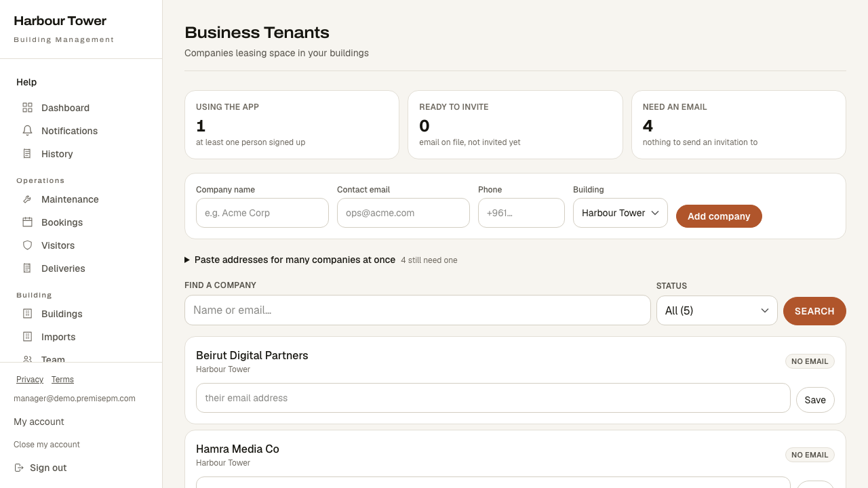Open the Privacy link

coord(30,380)
